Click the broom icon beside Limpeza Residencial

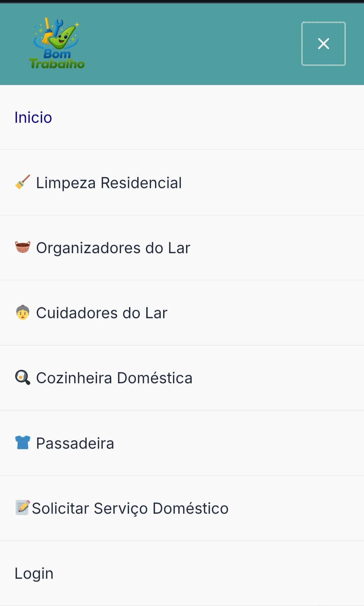coord(23,182)
